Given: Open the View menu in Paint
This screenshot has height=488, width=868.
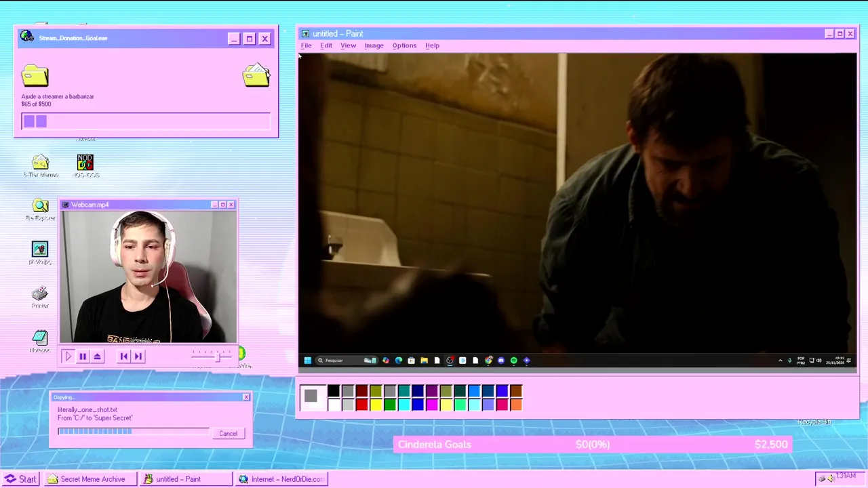Looking at the screenshot, I should 348,45.
